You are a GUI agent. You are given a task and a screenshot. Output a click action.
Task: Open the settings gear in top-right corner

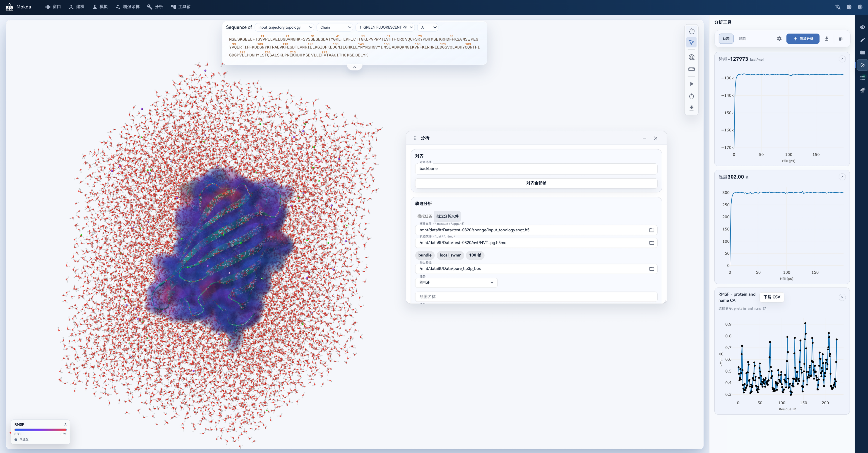pos(860,7)
